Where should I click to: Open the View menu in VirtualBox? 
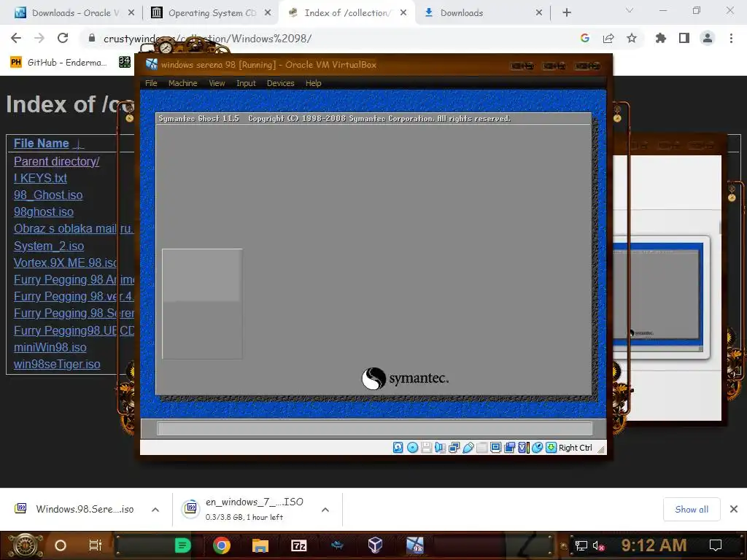coord(217,83)
